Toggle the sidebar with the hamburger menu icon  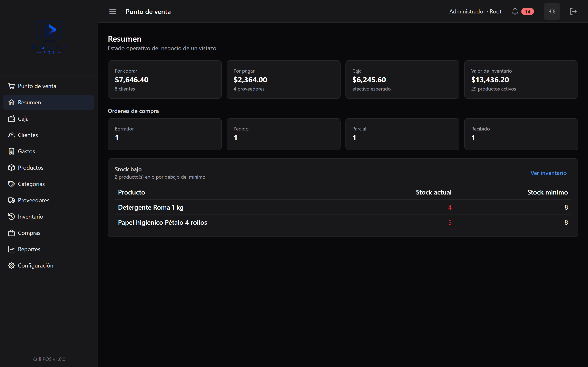(x=112, y=11)
